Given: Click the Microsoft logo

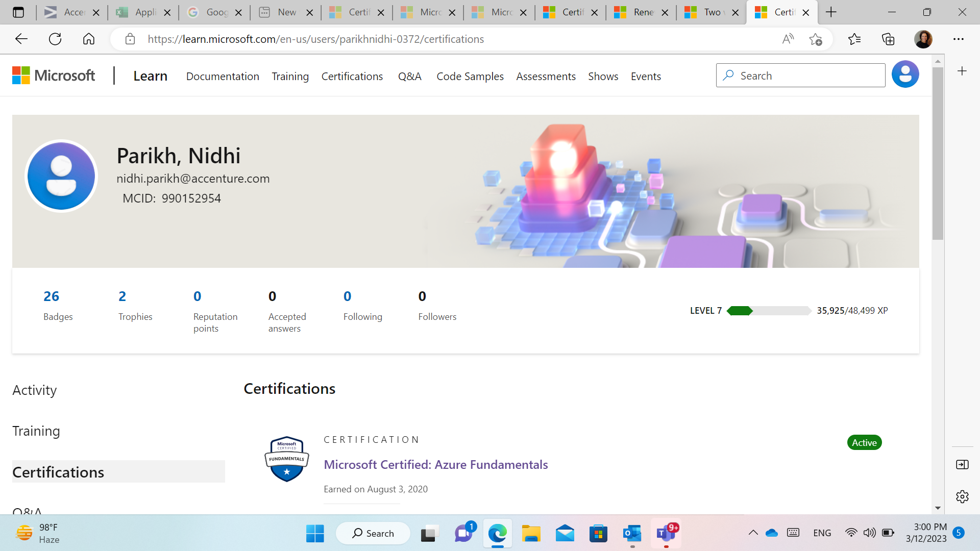Looking at the screenshot, I should click(54, 76).
